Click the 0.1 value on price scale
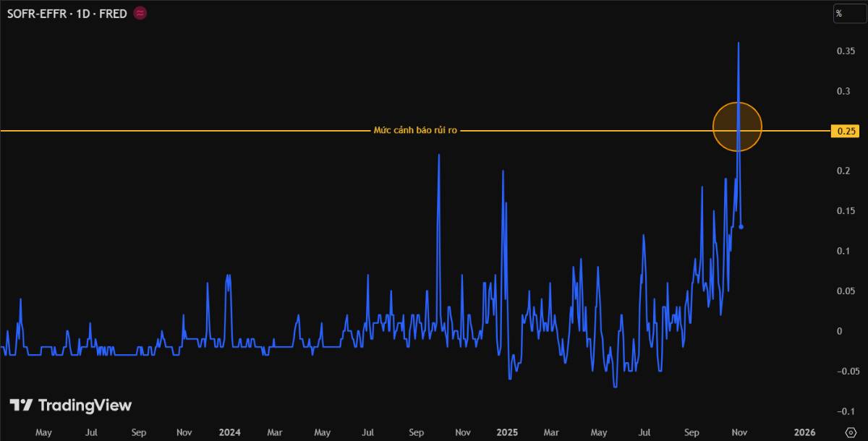The height and width of the screenshot is (441, 868). [x=843, y=251]
